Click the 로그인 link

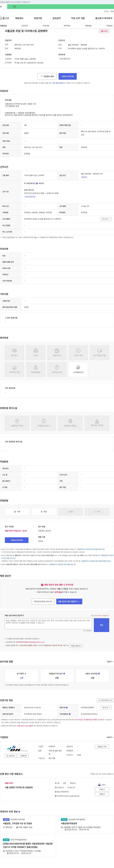click(106, 11)
